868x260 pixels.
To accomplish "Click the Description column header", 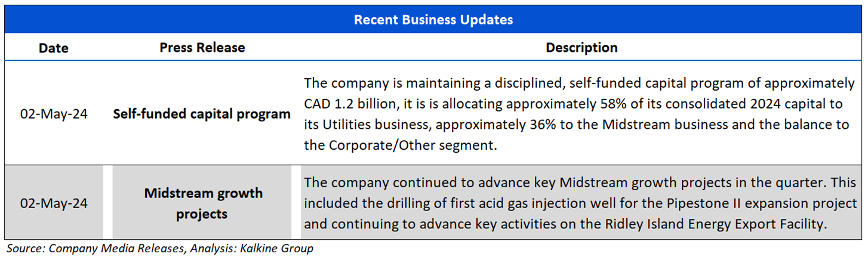I will pos(581,48).
